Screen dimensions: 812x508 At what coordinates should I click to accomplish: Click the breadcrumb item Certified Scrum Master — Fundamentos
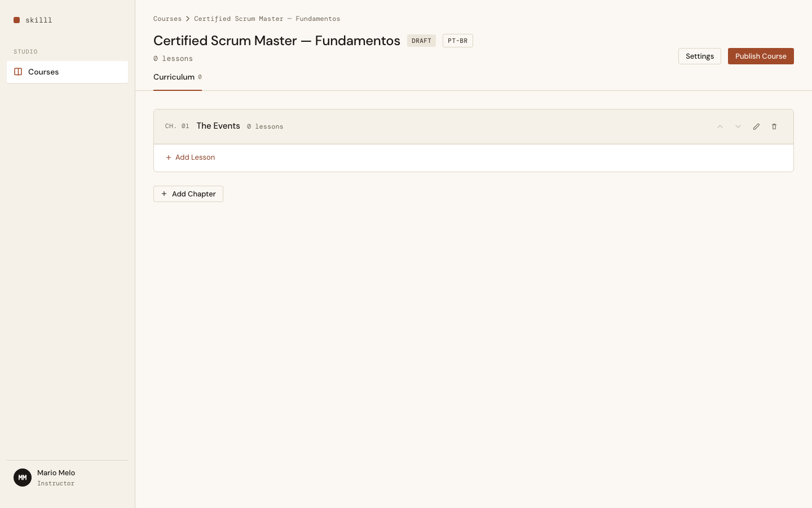(267, 19)
